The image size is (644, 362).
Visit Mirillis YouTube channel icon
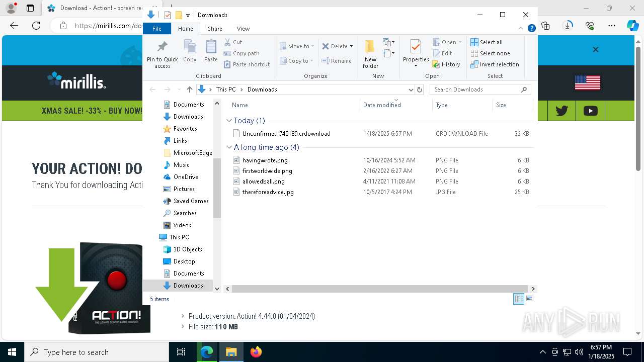point(590,111)
